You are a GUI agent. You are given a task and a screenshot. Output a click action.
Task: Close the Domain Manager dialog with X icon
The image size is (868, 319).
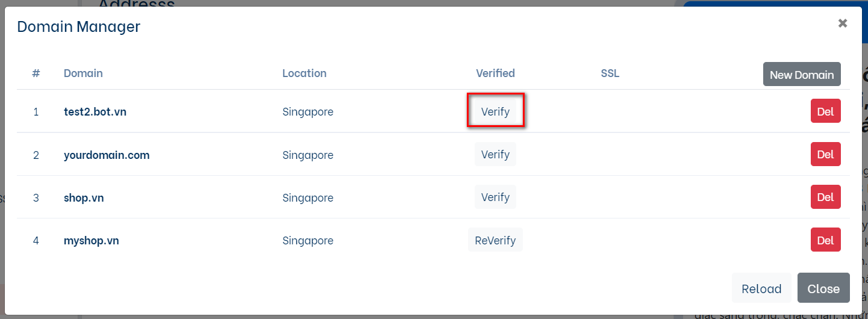point(842,23)
